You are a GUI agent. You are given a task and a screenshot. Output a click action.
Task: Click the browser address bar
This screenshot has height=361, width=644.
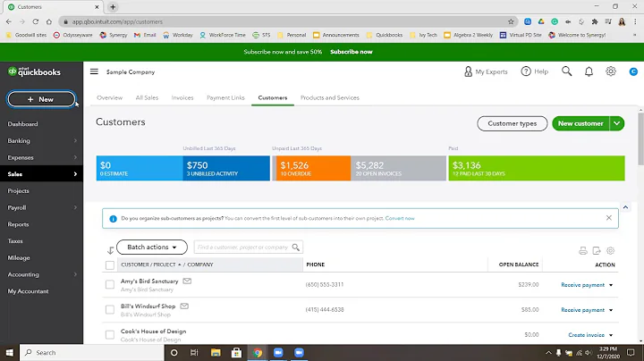pyautogui.click(x=287, y=21)
